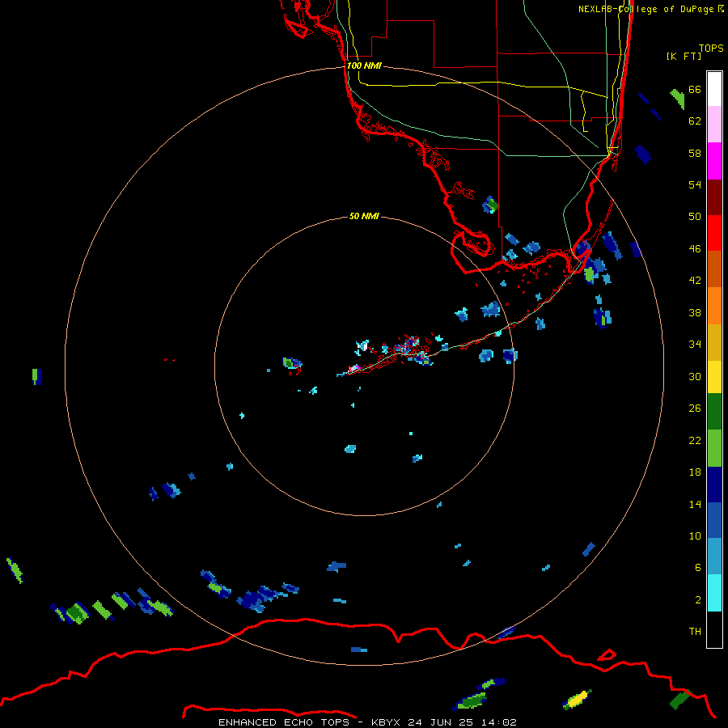Screen dimensions: 728x728
Task: Click the legend value 10
Action: click(x=695, y=536)
